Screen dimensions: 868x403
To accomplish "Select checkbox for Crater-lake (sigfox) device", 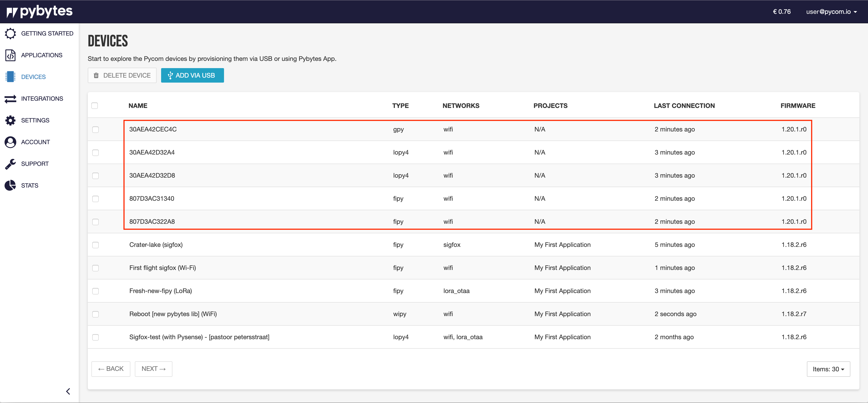I will pyautogui.click(x=96, y=245).
